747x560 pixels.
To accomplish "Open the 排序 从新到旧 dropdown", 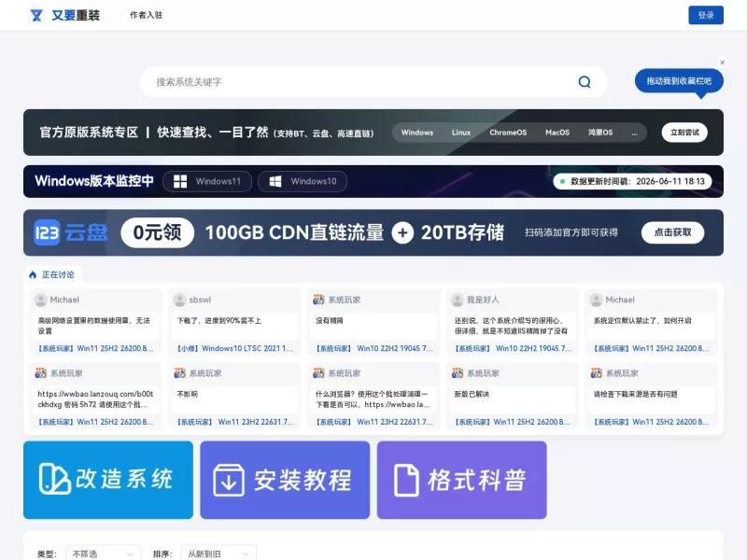I will (218, 553).
